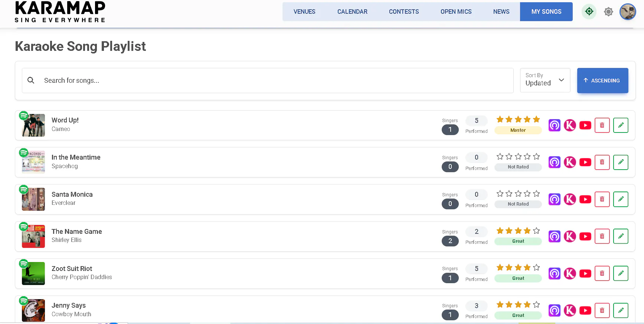Click the green location target icon
Viewport: 644px width, 324px height.
click(589, 12)
